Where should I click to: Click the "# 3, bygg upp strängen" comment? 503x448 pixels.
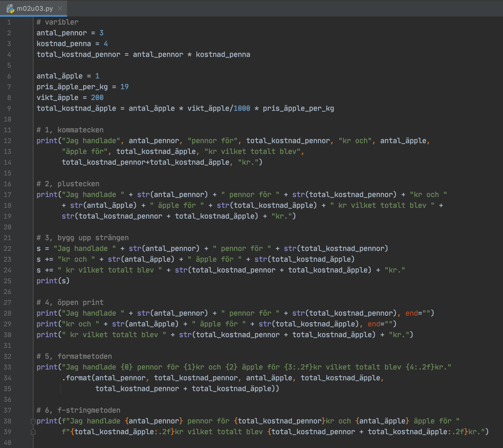(x=83, y=238)
